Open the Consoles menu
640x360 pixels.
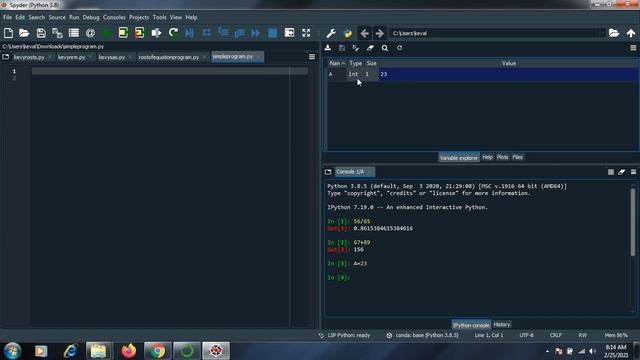tap(114, 18)
